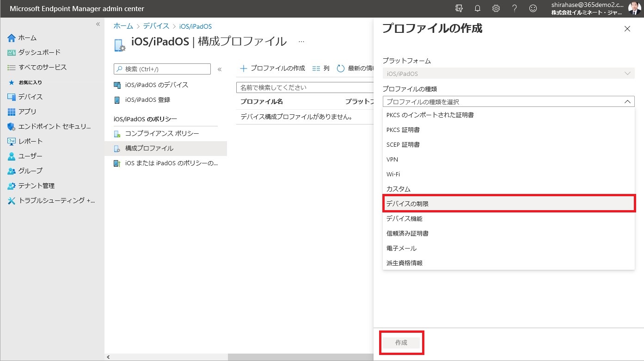Image resolution: width=644 pixels, height=361 pixels.
Task: Click the コンプライアンス ポリシー item icon
Action: pos(117,134)
